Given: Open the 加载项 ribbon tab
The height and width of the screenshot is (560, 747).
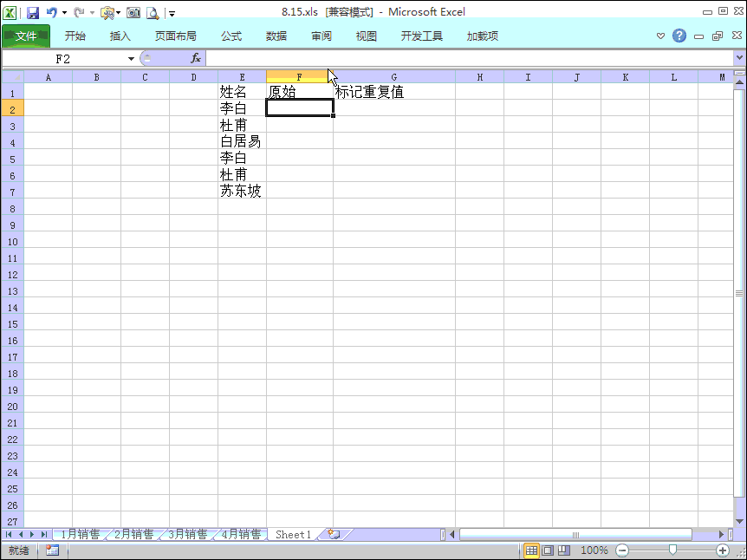Looking at the screenshot, I should (483, 36).
